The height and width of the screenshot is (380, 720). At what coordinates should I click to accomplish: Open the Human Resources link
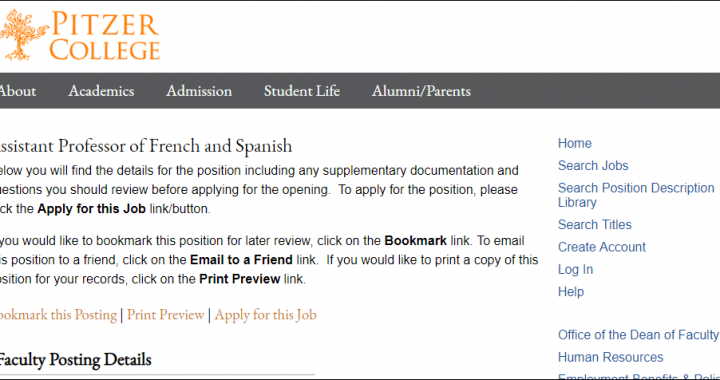pos(610,357)
